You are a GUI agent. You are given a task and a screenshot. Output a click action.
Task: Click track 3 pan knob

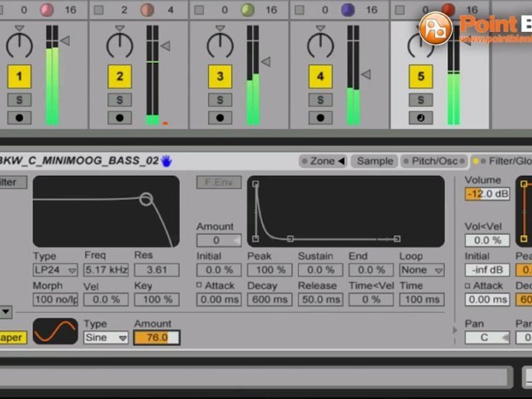pyautogui.click(x=220, y=45)
